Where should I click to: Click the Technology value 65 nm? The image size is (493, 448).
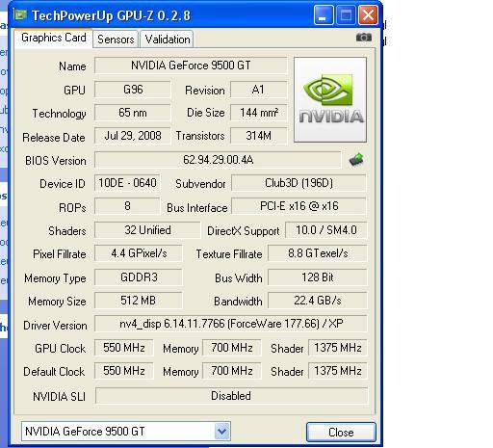tap(133, 113)
